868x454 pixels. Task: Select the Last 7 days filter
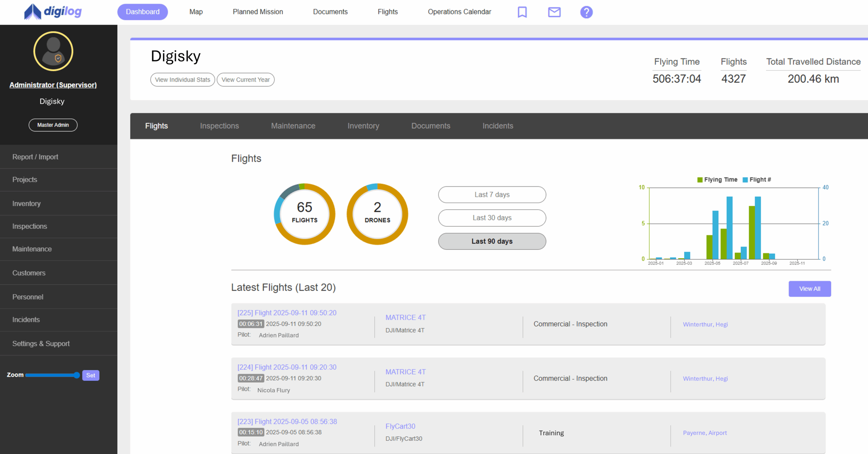click(x=492, y=194)
